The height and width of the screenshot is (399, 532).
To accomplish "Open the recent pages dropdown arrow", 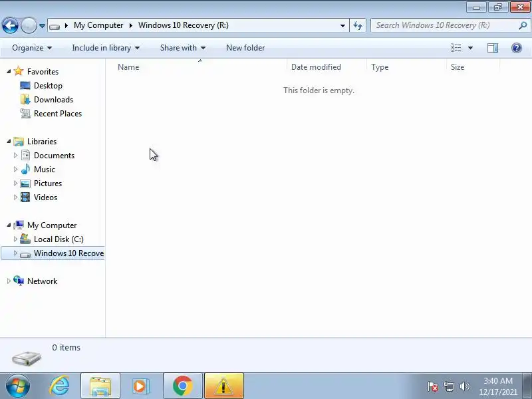I will tap(42, 26).
